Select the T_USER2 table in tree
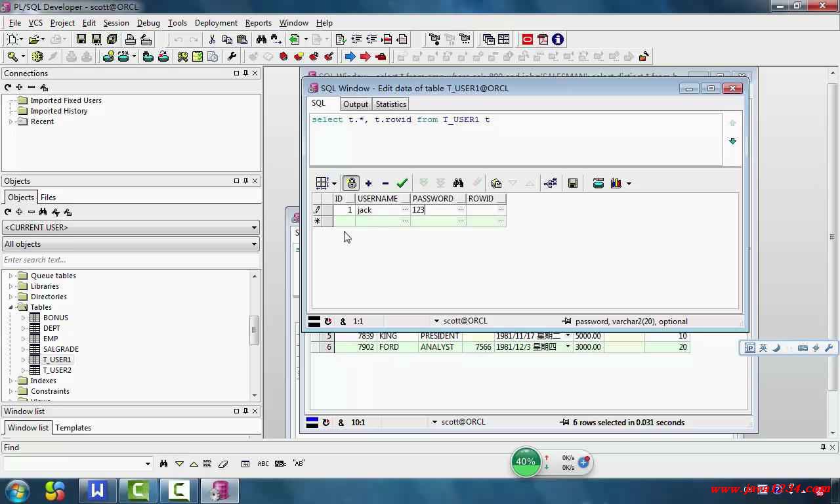 click(x=57, y=370)
